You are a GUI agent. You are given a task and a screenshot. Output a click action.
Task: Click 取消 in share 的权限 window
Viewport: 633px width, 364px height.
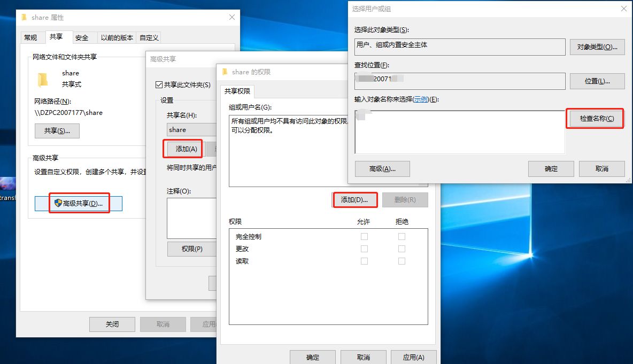tap(364, 357)
